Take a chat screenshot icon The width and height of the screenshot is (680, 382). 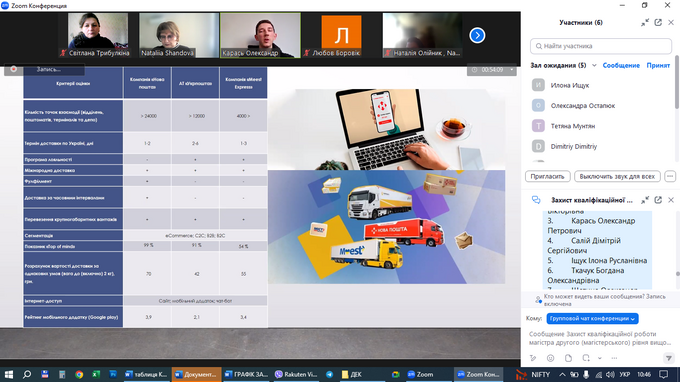586,358
